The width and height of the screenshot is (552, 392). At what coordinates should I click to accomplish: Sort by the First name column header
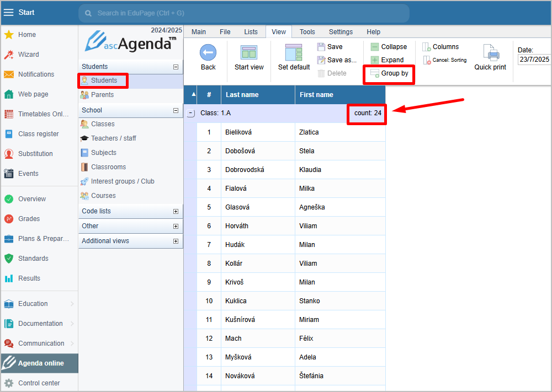pyautogui.click(x=340, y=95)
